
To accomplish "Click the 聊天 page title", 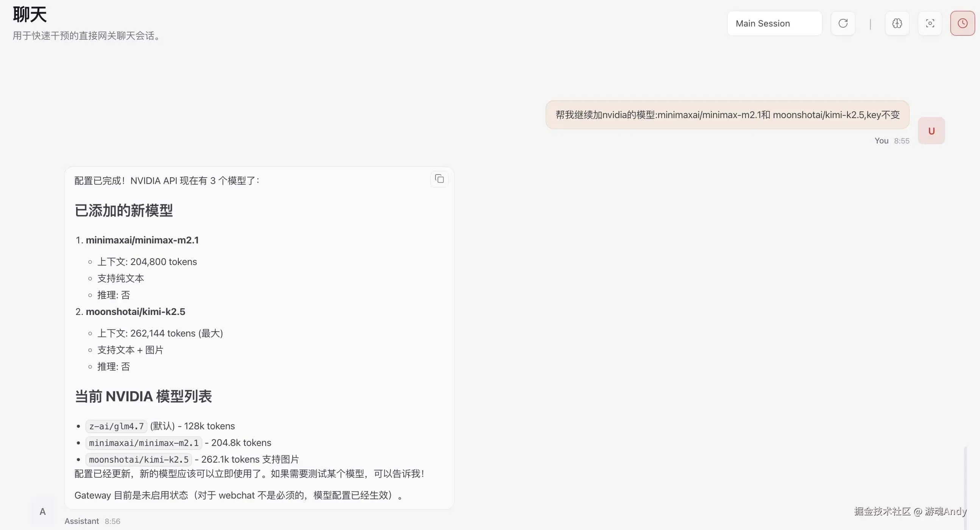I will tap(29, 14).
